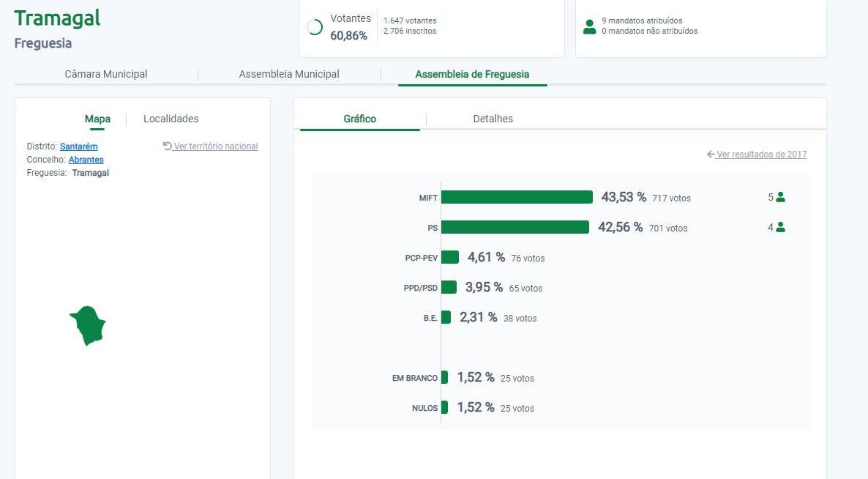Screen dimensions: 868x479
Task: Click the mandates person icon at top
Action: [589, 27]
